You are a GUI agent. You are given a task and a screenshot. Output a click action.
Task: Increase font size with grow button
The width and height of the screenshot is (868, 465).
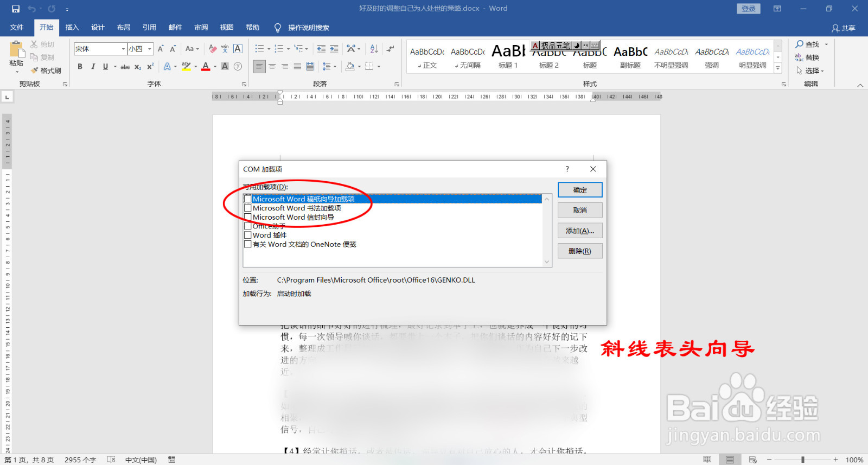click(161, 49)
